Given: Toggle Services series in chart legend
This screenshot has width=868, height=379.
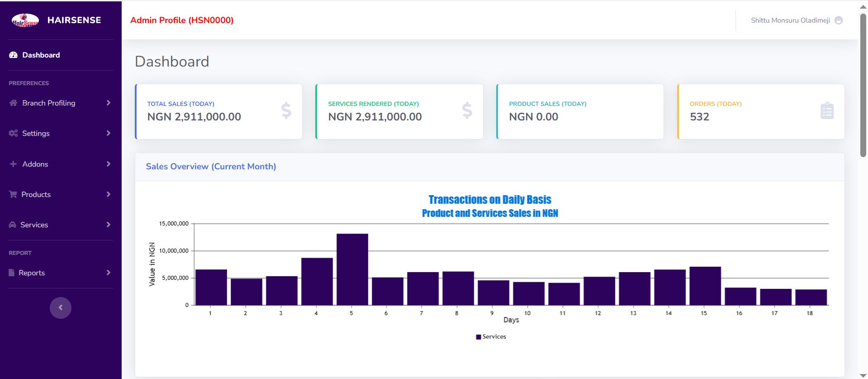Looking at the screenshot, I should 491,337.
